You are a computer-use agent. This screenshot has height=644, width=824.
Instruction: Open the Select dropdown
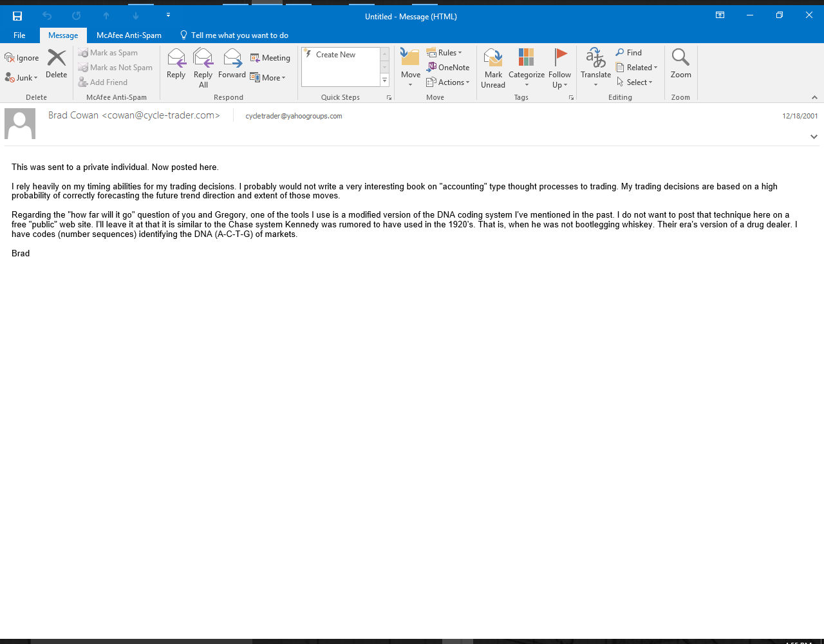coord(635,82)
